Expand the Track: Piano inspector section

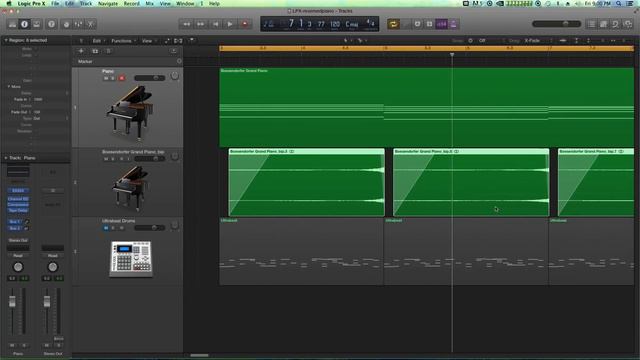click(6, 158)
